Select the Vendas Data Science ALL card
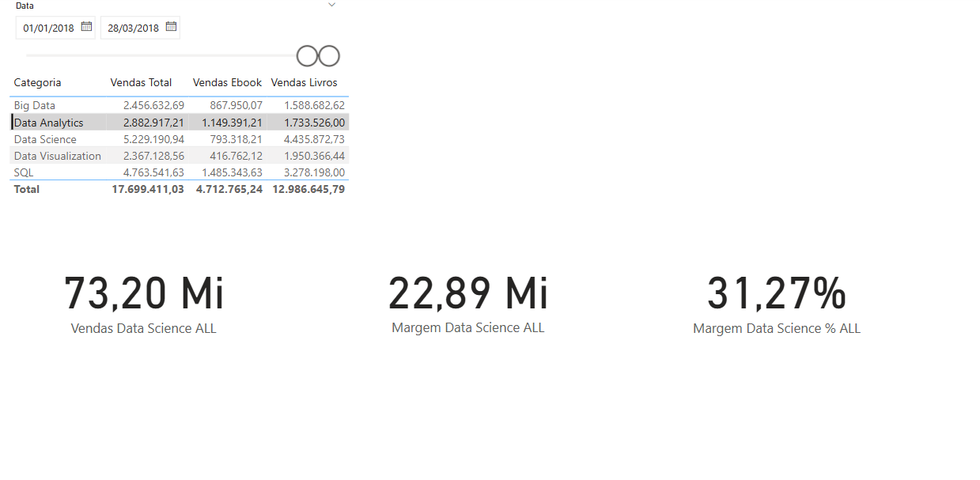This screenshot has height=480, width=980. [x=144, y=304]
